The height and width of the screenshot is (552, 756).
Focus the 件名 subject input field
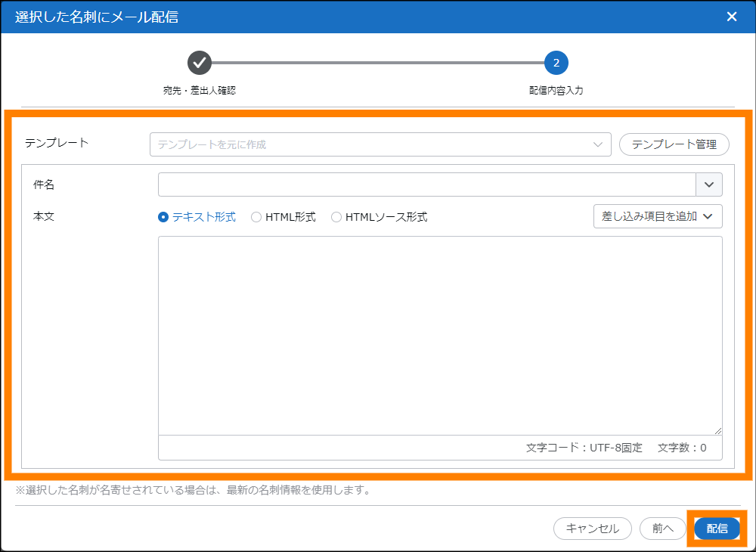426,185
